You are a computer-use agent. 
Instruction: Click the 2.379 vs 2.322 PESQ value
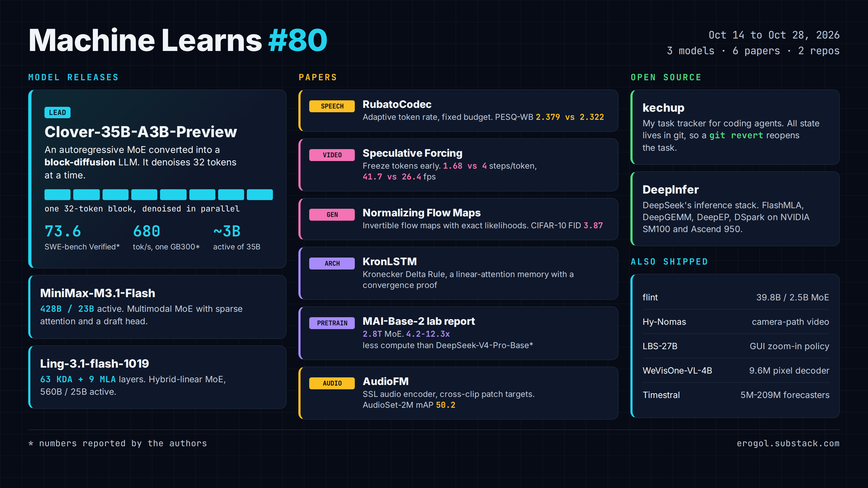[x=570, y=117]
